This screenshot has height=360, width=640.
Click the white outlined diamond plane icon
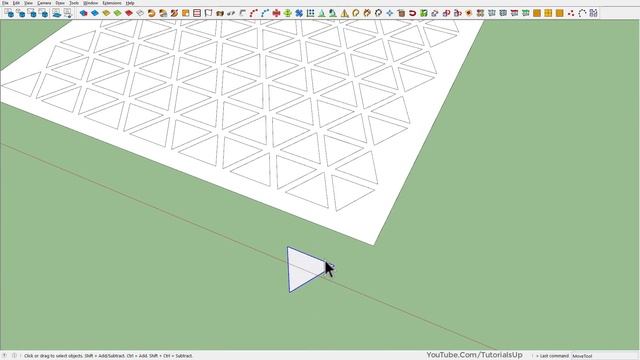[x=140, y=13]
